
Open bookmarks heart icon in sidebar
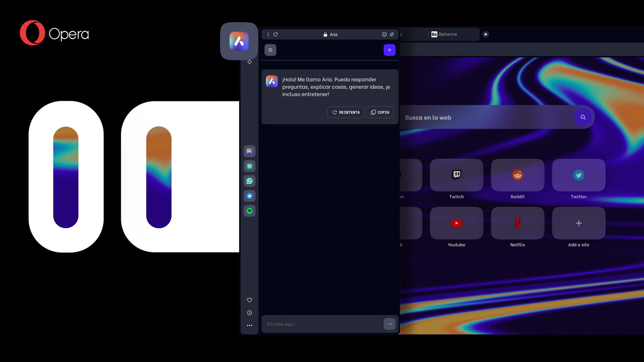[x=249, y=300]
